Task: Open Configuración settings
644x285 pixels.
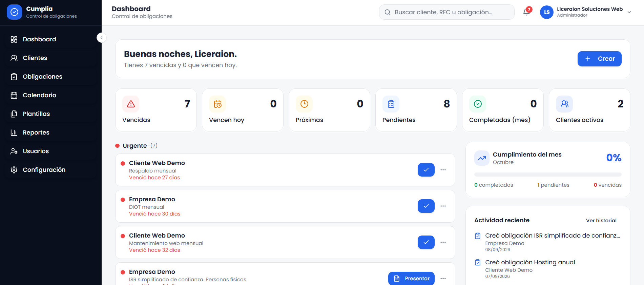Action: [51, 170]
